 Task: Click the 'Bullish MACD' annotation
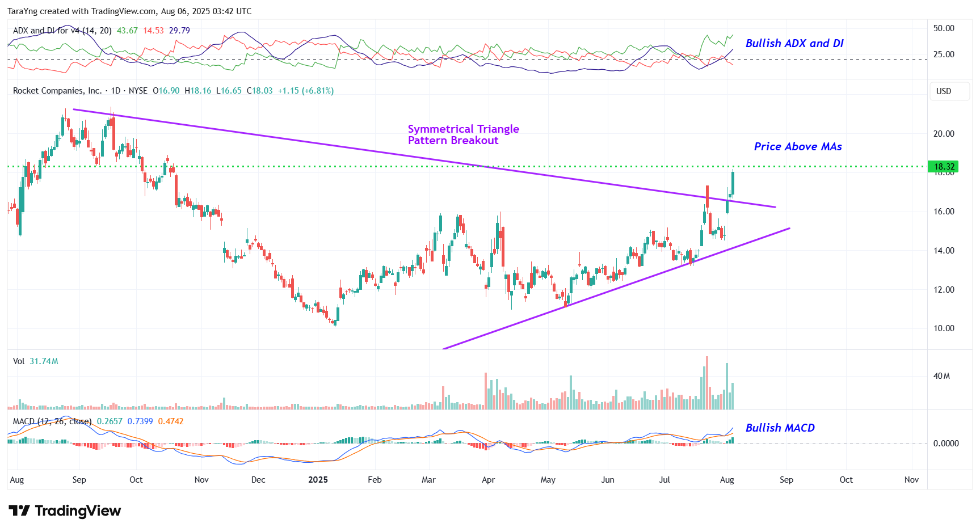point(780,428)
